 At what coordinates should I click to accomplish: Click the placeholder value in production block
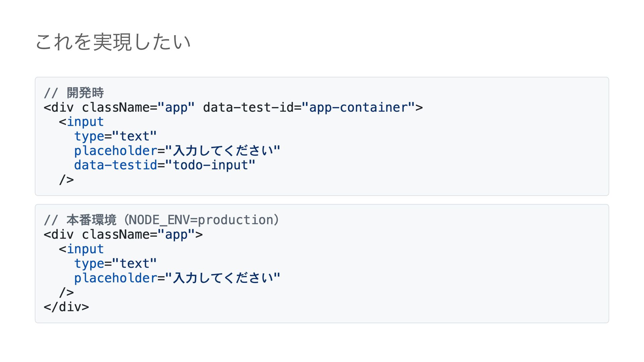point(223,278)
